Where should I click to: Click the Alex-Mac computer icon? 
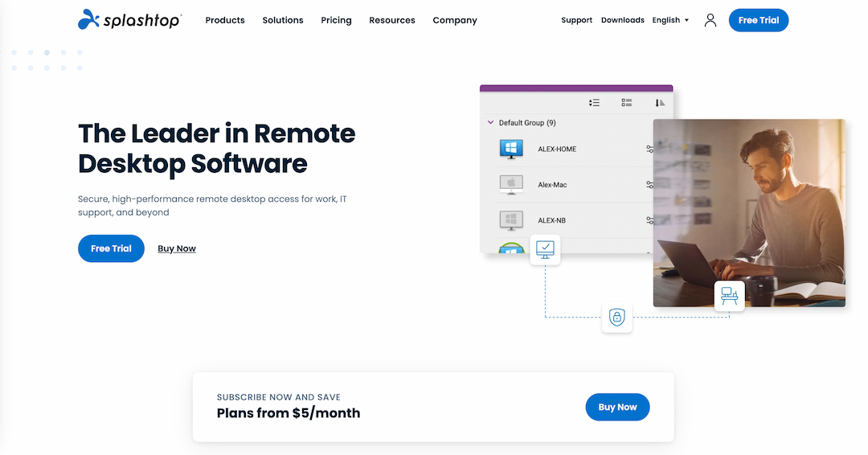[511, 185]
